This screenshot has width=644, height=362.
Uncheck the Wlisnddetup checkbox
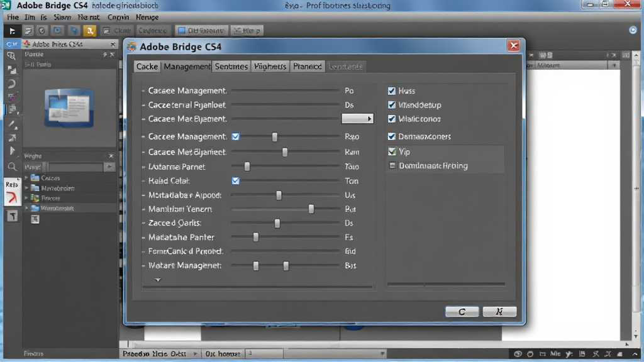point(392,105)
